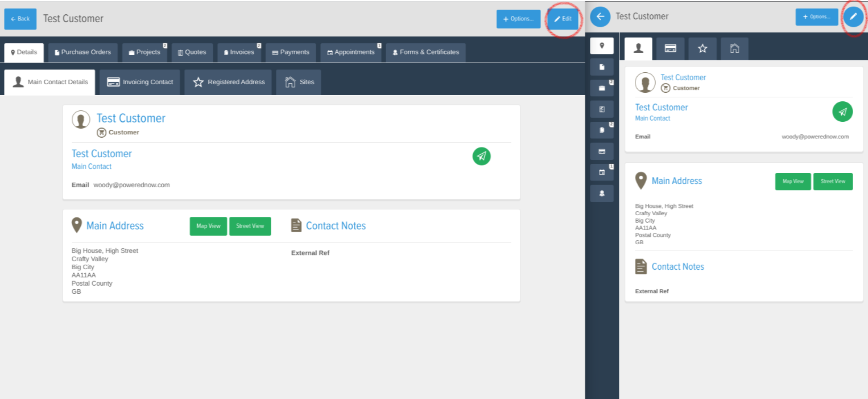Switch to the house icon-only tab in compact panel
Screen dimensions: 868x399
tap(734, 49)
